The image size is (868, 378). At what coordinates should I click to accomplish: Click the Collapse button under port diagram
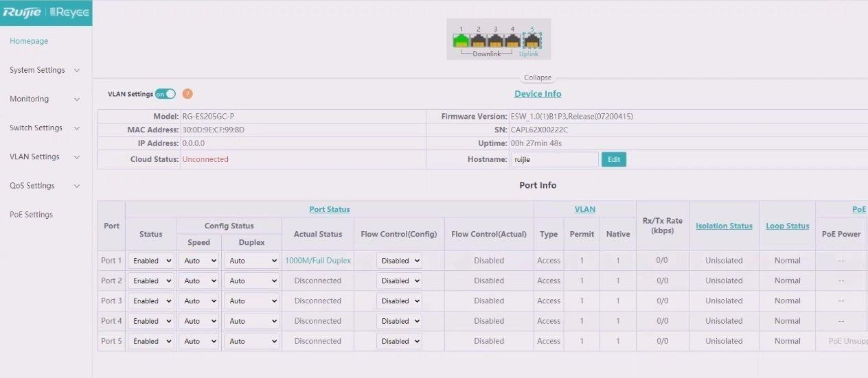(x=537, y=78)
